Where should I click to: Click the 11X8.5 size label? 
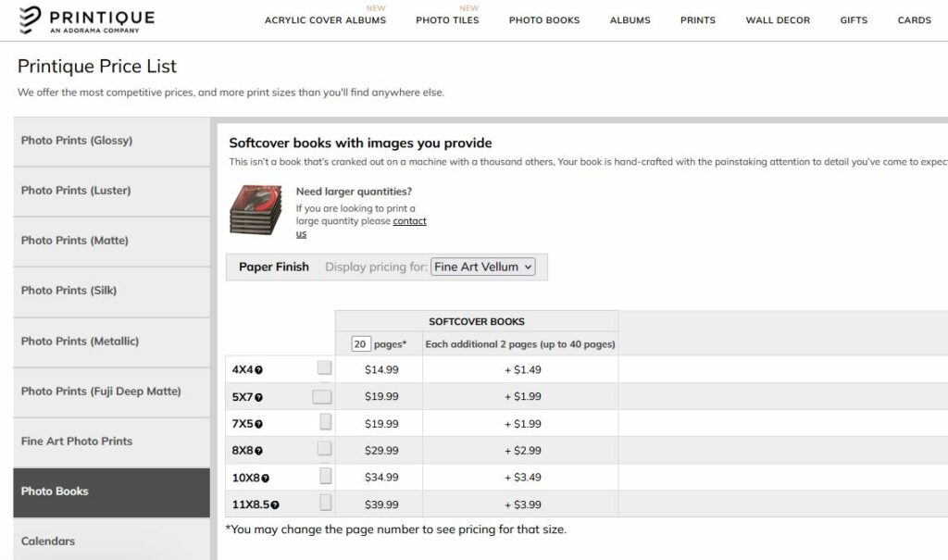coord(251,504)
